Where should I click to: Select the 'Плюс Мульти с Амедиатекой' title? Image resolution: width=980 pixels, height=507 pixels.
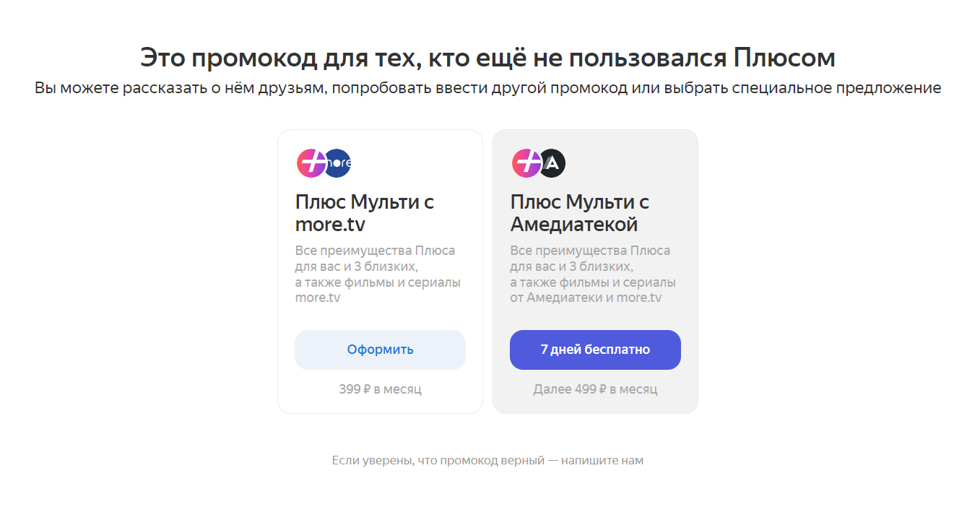[x=580, y=213]
